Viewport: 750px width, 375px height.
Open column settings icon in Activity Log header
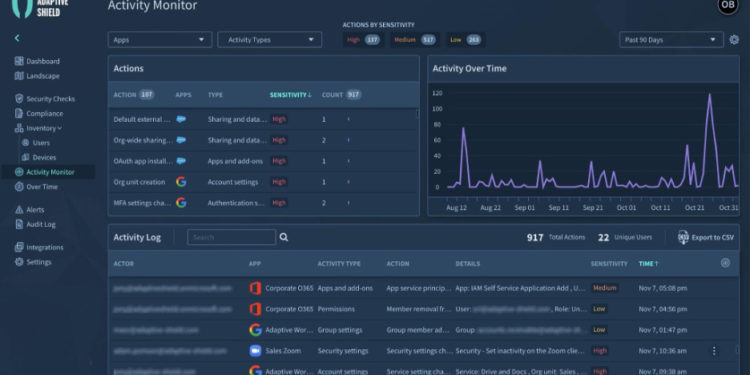(726, 263)
